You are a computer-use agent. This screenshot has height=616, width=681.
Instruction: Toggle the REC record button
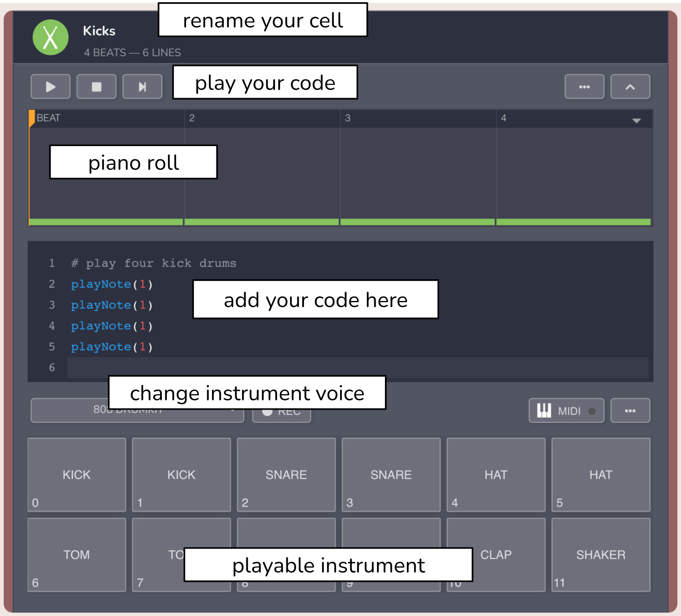pos(282,416)
